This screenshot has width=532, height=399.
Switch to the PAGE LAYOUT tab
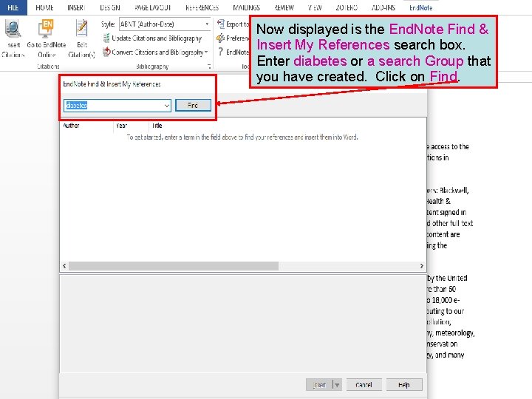pyautogui.click(x=153, y=7)
